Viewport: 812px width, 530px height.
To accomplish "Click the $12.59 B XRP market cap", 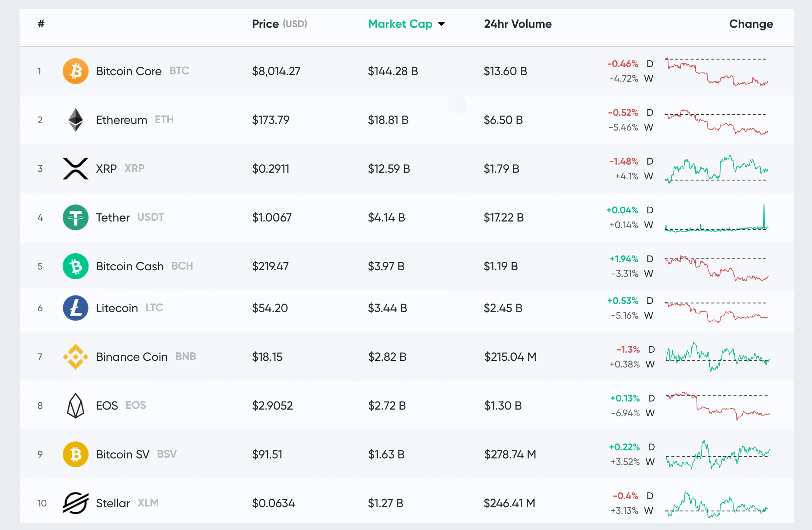I will click(x=389, y=169).
